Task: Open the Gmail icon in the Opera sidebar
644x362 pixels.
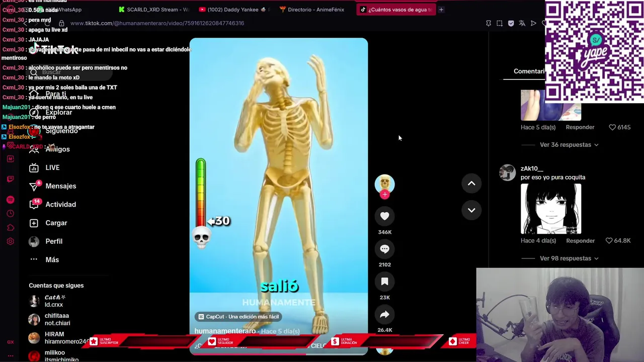Action: [10, 159]
